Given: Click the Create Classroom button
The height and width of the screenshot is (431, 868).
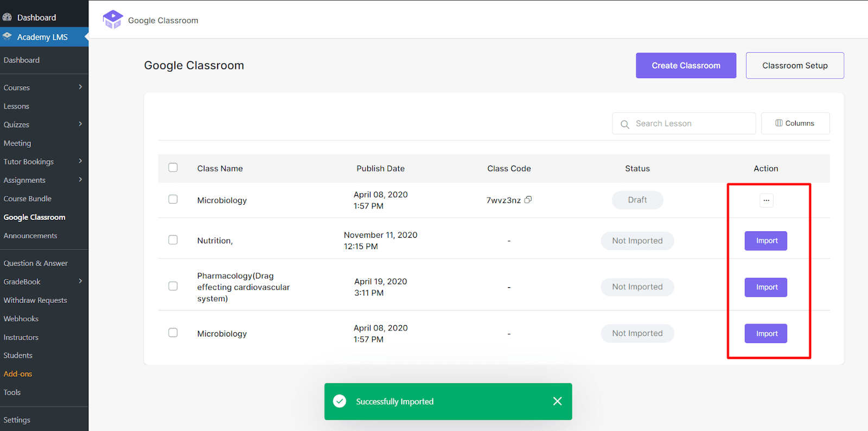Looking at the screenshot, I should point(686,66).
